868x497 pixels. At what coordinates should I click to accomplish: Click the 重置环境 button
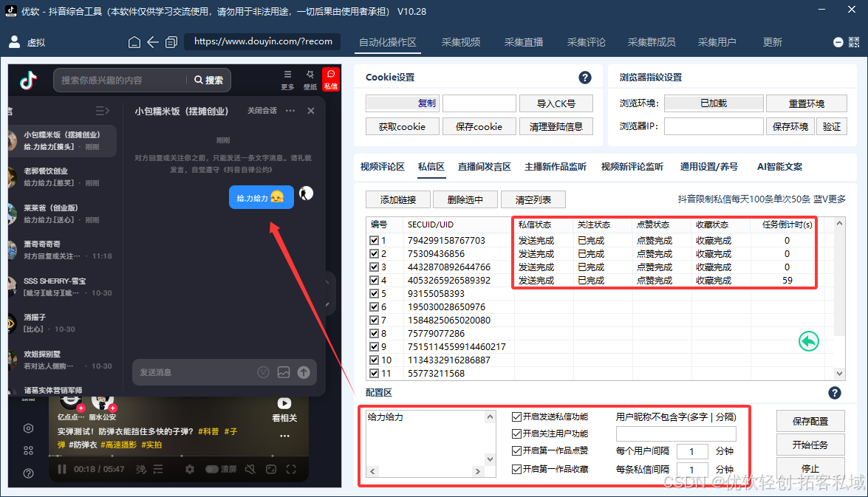[x=806, y=103]
